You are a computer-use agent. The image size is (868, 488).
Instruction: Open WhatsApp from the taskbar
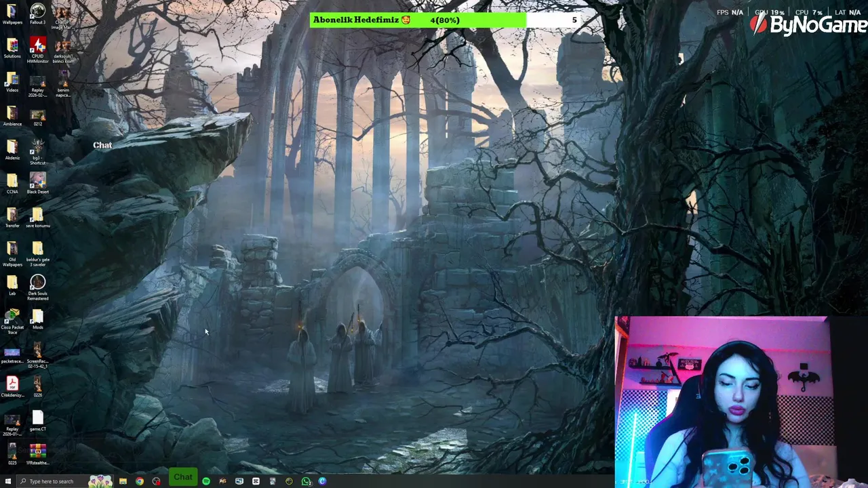[x=306, y=481]
